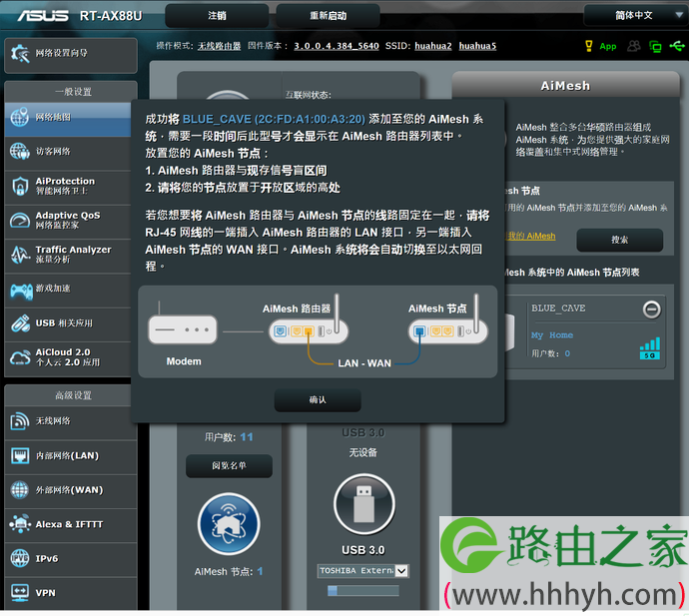This screenshot has height=616, width=689.
Task: Click the huahua2 SSID link
Action: (x=432, y=46)
